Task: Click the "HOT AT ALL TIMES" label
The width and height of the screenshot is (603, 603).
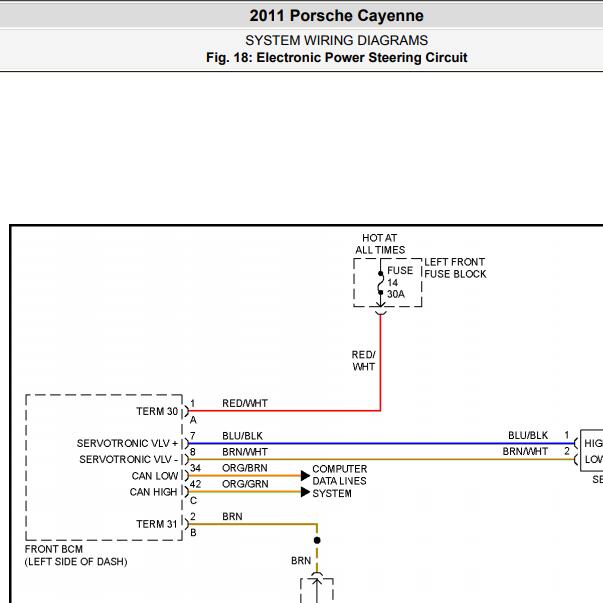Action: click(380, 244)
